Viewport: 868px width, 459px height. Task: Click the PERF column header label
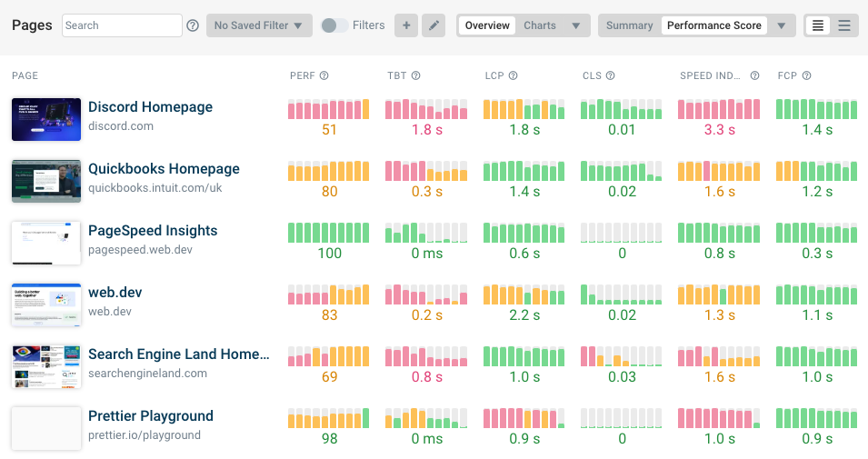pyautogui.click(x=303, y=75)
